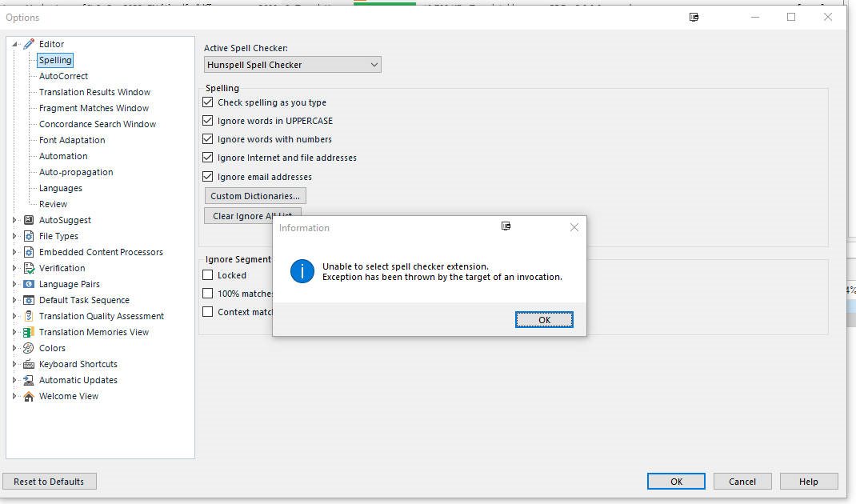Expand the Translation Memories View node
Image resolution: width=856 pixels, height=504 pixels.
tap(14, 332)
